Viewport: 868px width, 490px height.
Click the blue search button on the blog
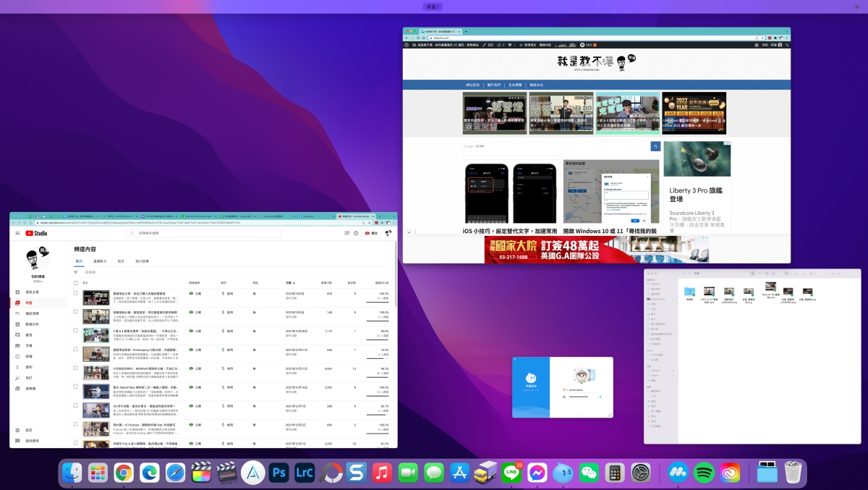point(655,146)
